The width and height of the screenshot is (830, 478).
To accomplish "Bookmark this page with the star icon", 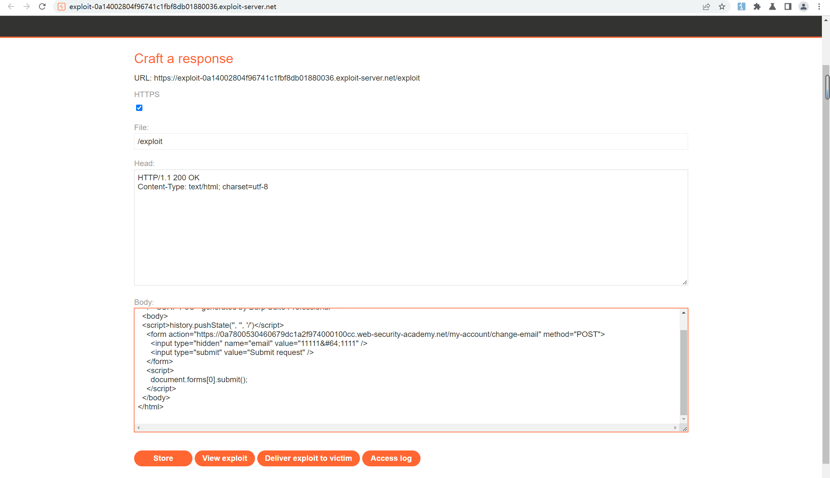I will (x=722, y=7).
